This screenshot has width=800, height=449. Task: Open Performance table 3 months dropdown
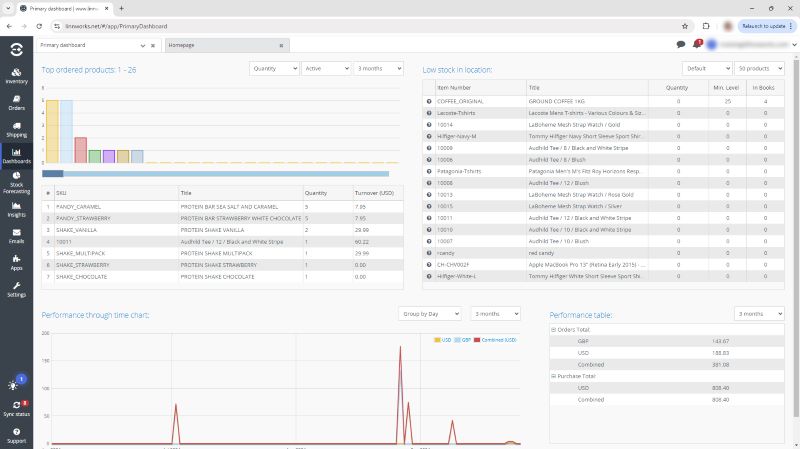pos(759,314)
